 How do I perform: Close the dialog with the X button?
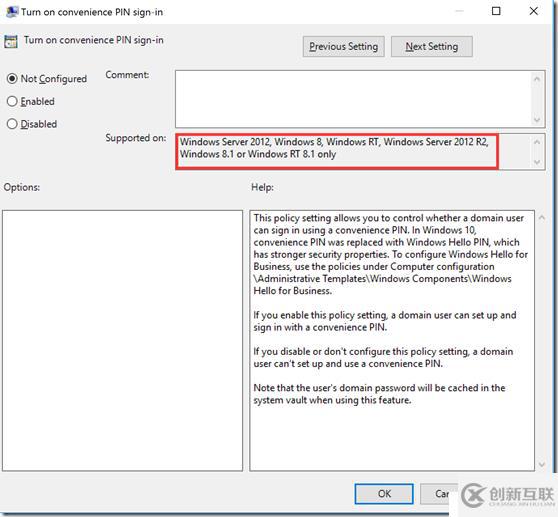[x=533, y=11]
